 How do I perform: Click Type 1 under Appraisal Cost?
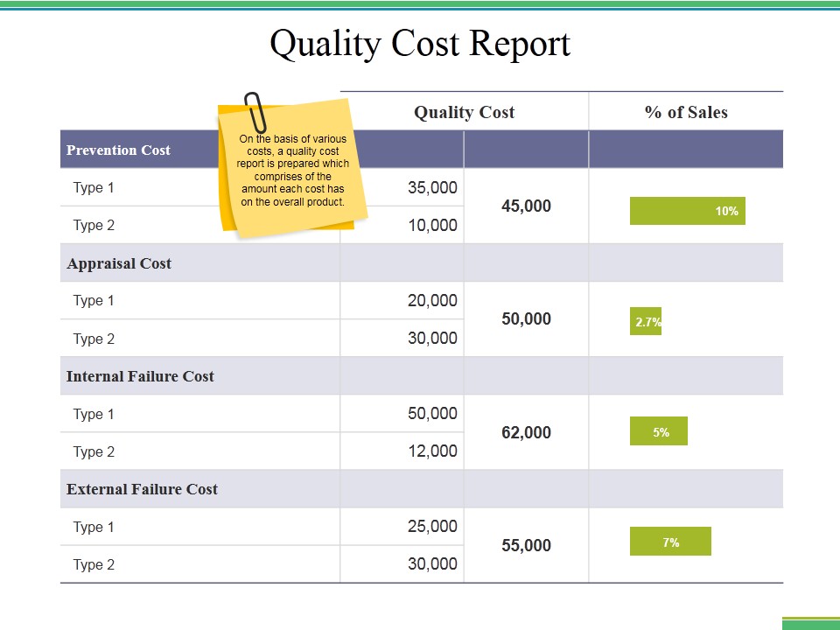pos(94,300)
